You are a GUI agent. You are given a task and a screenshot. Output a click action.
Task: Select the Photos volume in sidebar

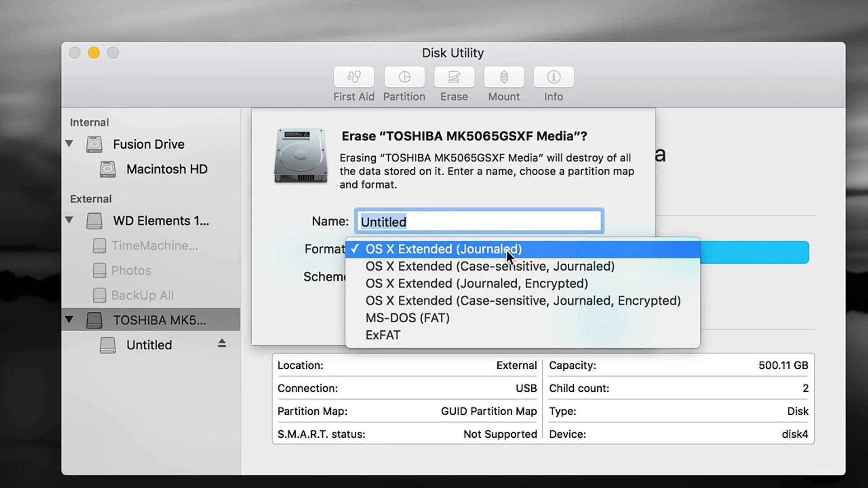131,270
